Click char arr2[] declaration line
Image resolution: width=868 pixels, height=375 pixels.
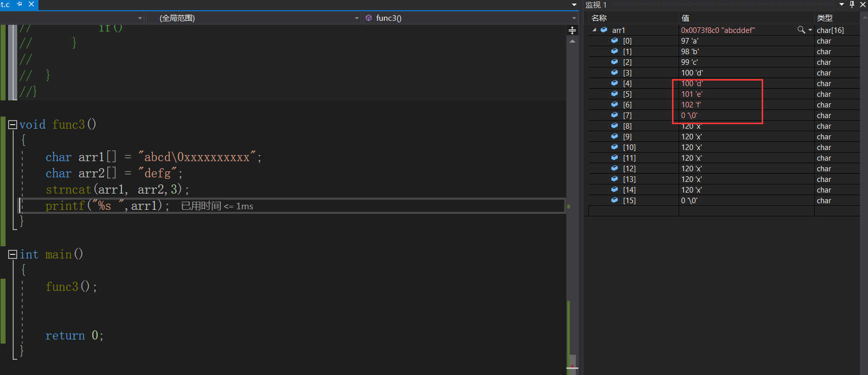[114, 173]
